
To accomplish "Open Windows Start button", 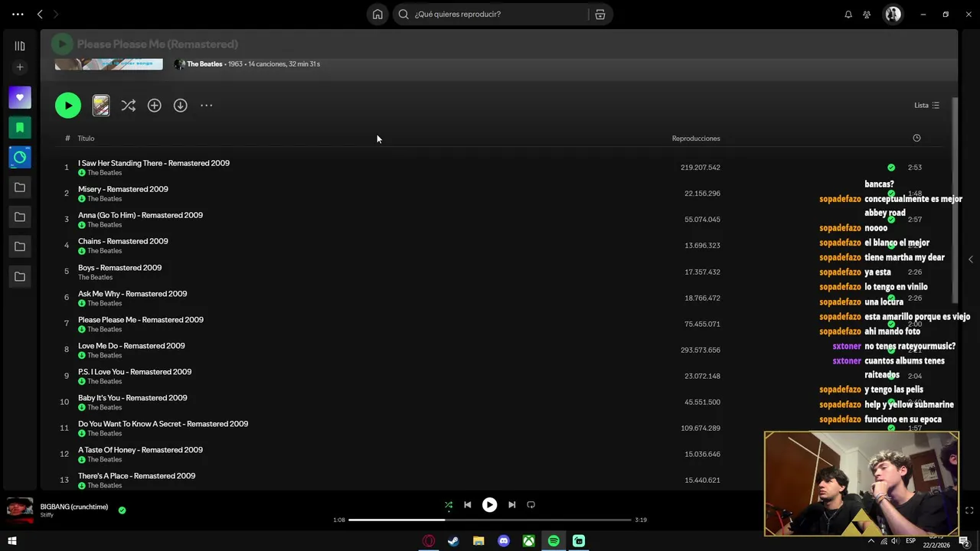I will click(12, 541).
